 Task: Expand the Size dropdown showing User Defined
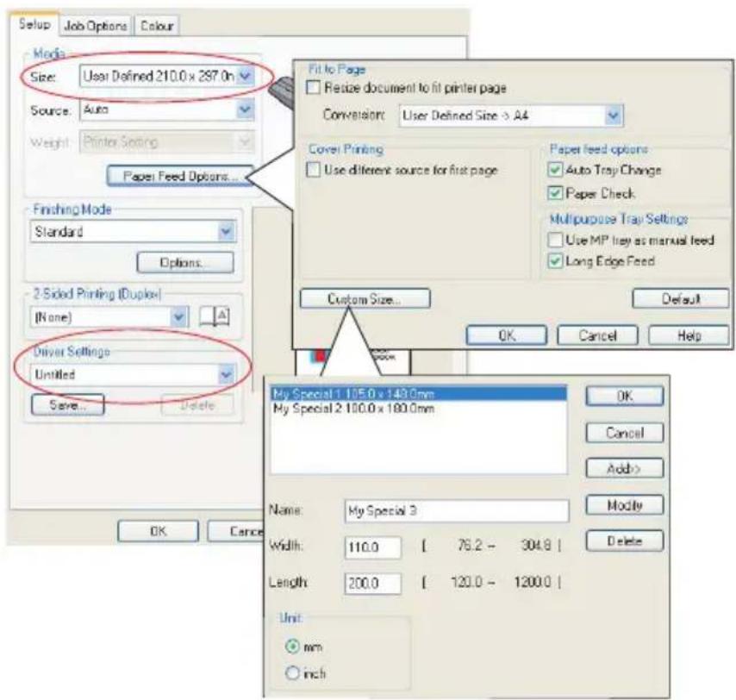[x=167, y=76]
